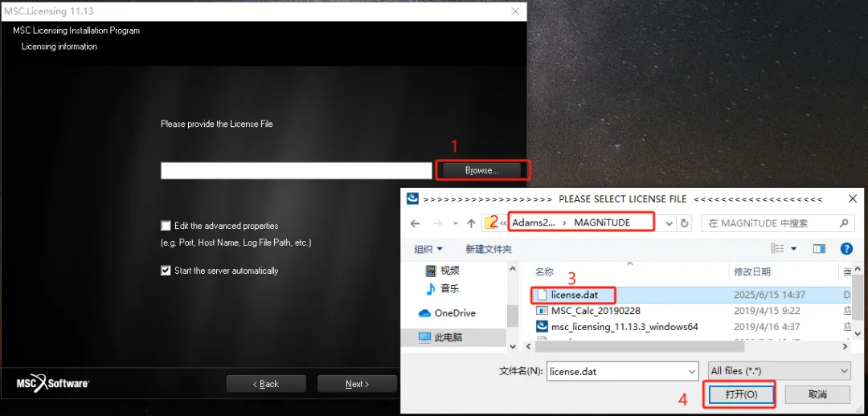Open the All files (*.*) type dropdown
The height and width of the screenshot is (416, 868).
(780, 371)
